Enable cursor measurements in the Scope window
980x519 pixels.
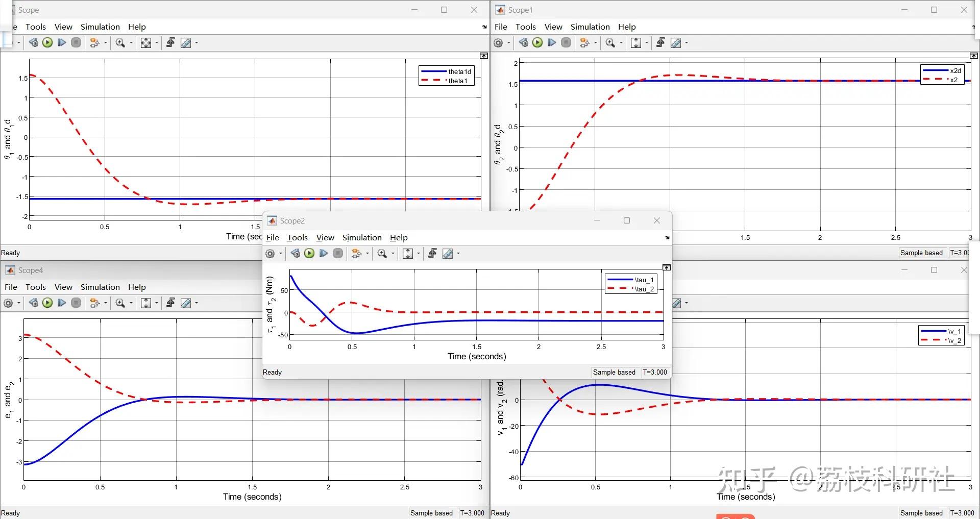click(186, 43)
